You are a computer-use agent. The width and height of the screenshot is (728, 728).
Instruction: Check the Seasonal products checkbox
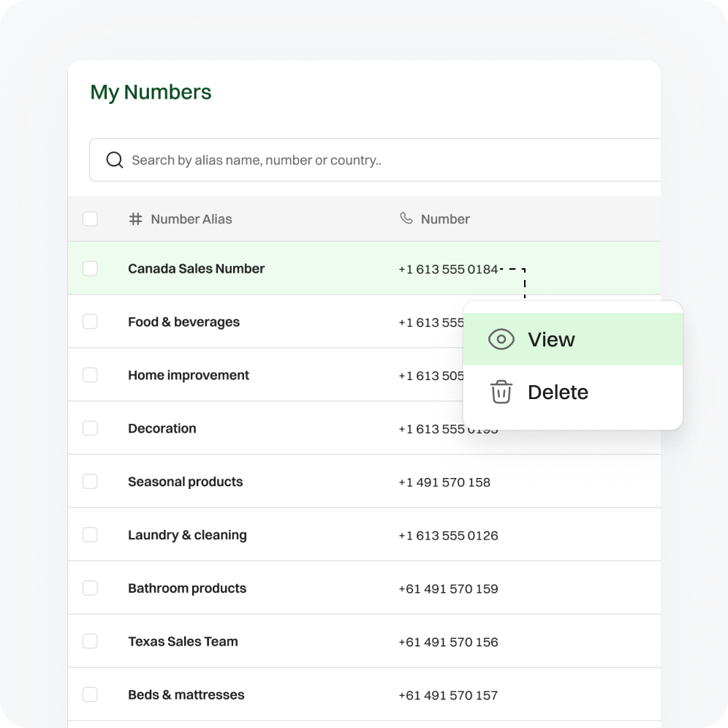tap(90, 482)
